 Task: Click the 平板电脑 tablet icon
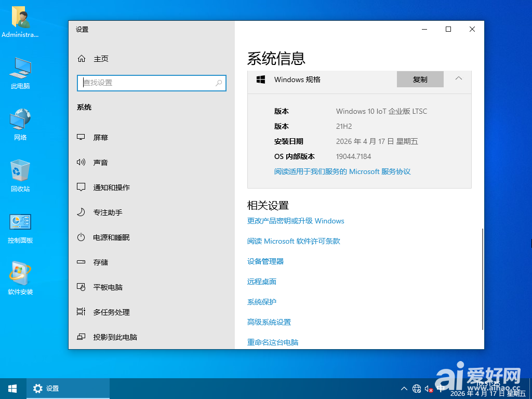click(81, 287)
